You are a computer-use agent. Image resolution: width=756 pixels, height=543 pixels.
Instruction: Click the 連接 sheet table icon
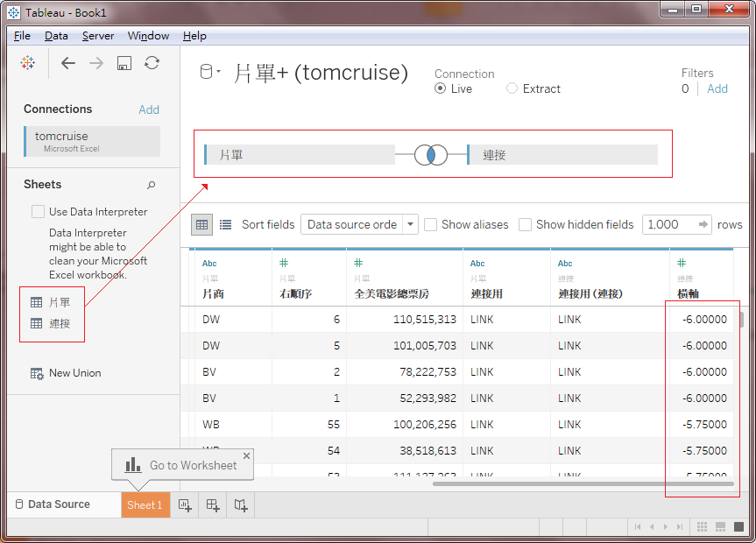[36, 323]
